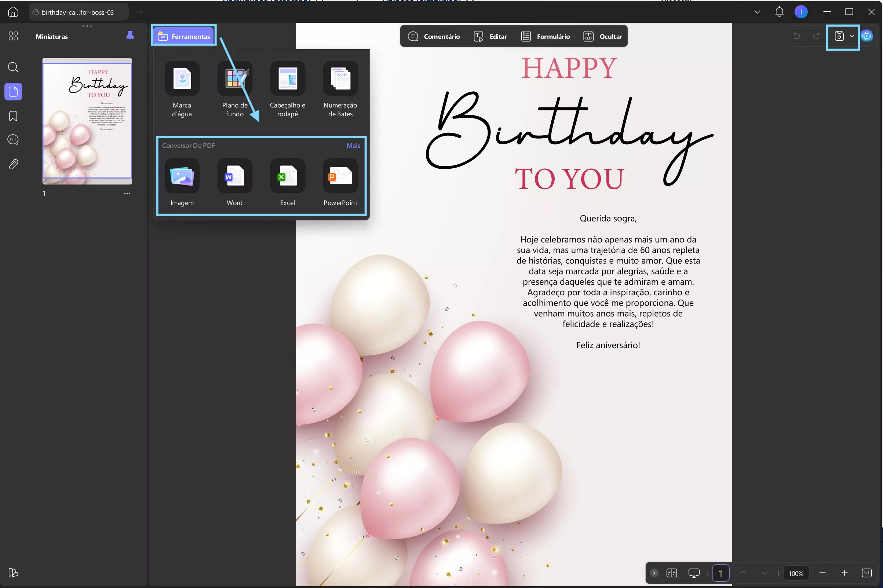Click the save icon
The width and height of the screenshot is (883, 588).
tap(839, 36)
